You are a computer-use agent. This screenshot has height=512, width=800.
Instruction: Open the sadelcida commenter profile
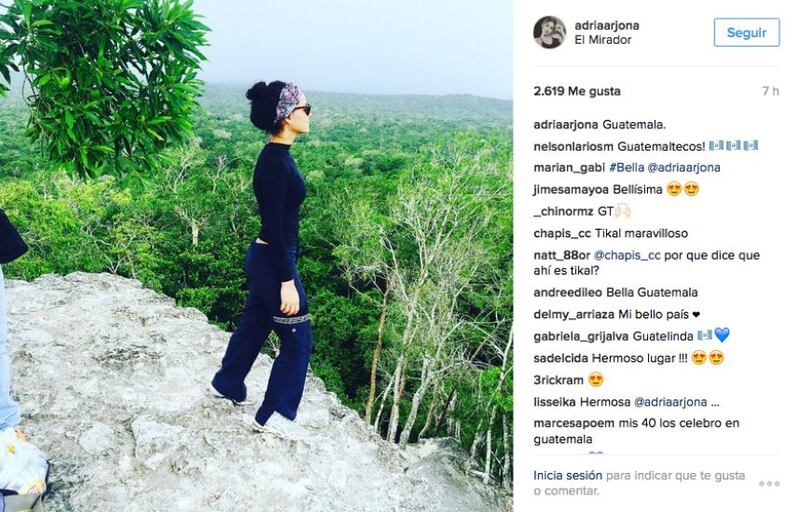coord(561,359)
